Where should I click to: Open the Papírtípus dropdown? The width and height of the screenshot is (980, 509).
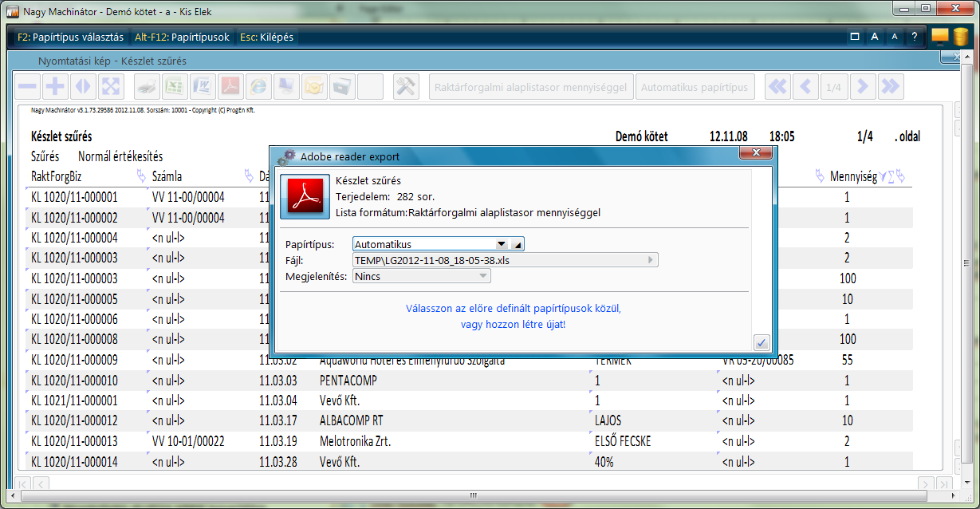pyautogui.click(x=502, y=243)
